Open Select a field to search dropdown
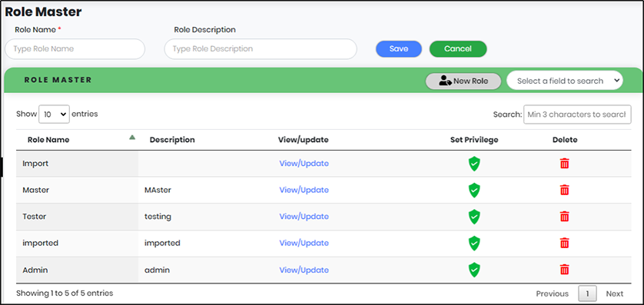The height and width of the screenshot is (305, 644). [565, 81]
